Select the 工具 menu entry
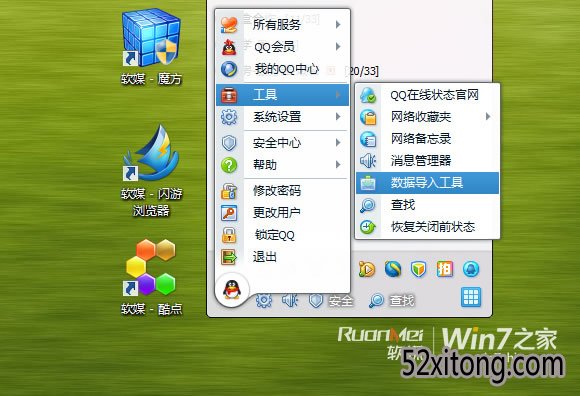Viewport: 580px width, 396px height. point(282,95)
